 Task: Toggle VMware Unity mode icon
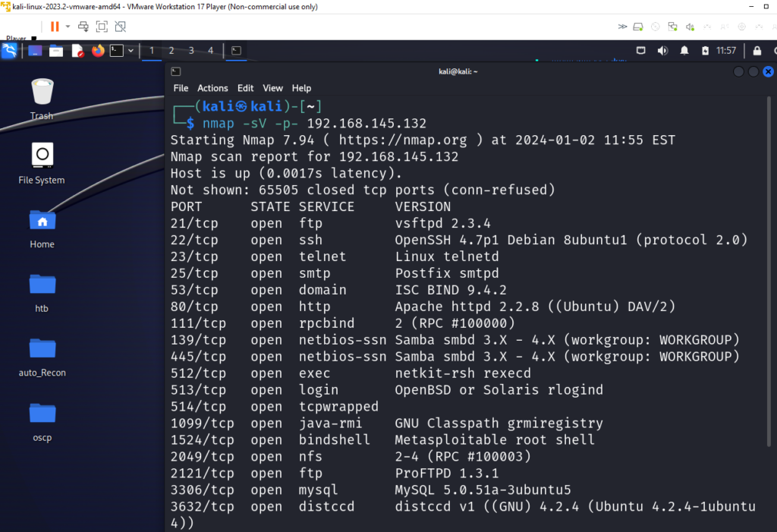point(121,27)
